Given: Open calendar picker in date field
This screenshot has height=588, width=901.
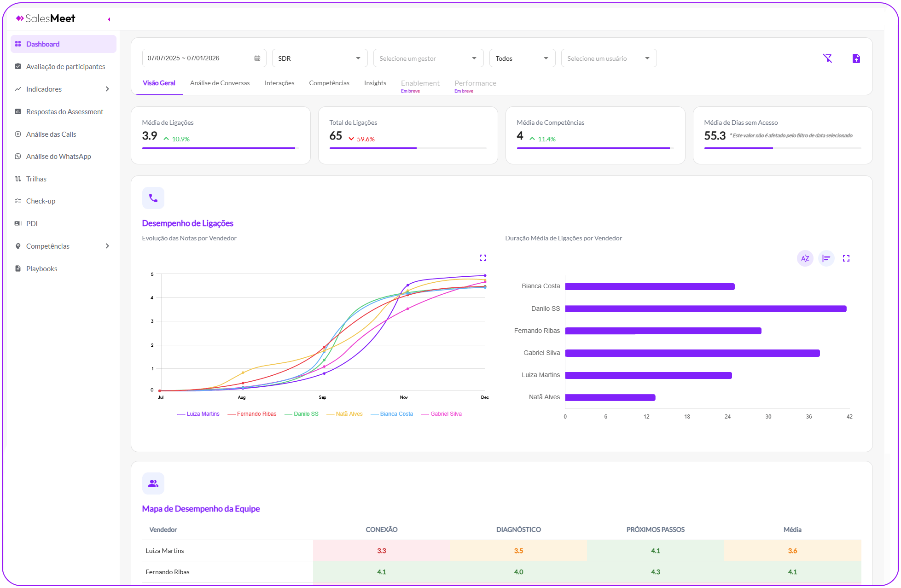Looking at the screenshot, I should [257, 58].
